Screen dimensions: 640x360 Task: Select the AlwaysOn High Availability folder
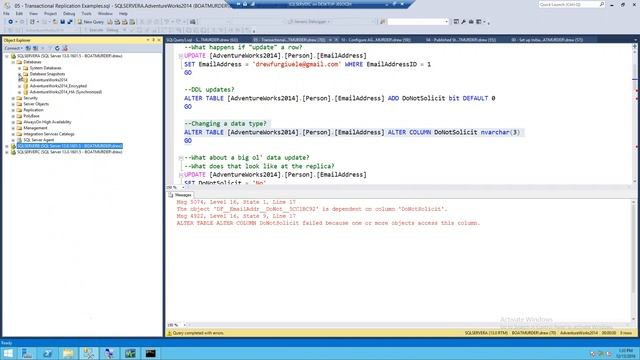[47, 122]
